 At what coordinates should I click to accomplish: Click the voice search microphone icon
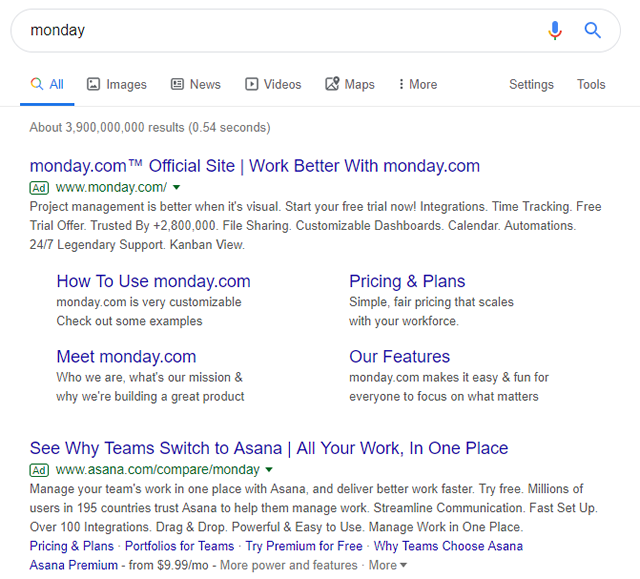pyautogui.click(x=555, y=30)
